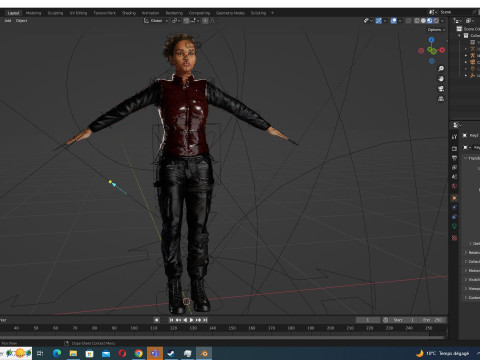Open Microsoft Edge from the taskbar
Screen dimensions: 480x360
tap(57, 353)
